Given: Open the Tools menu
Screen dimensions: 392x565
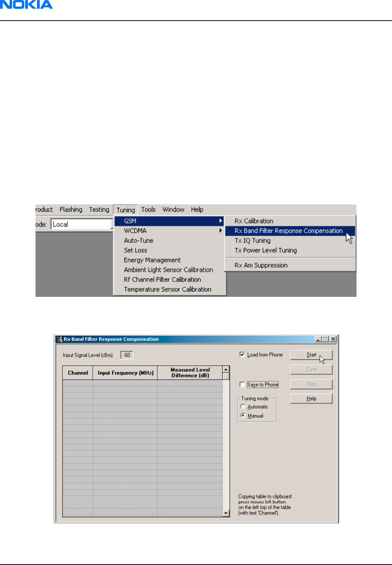Looking at the screenshot, I should click(x=148, y=209).
